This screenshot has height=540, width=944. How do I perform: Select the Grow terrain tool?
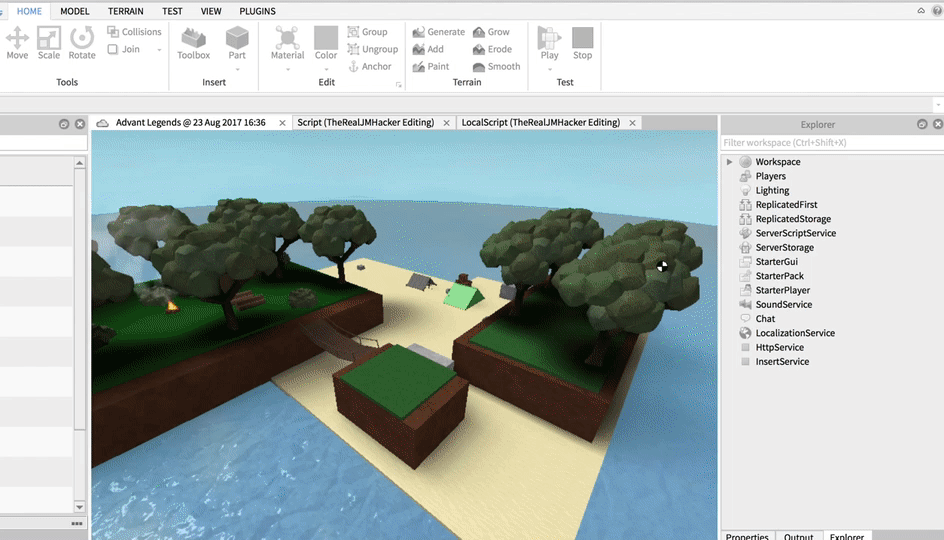tap(491, 32)
